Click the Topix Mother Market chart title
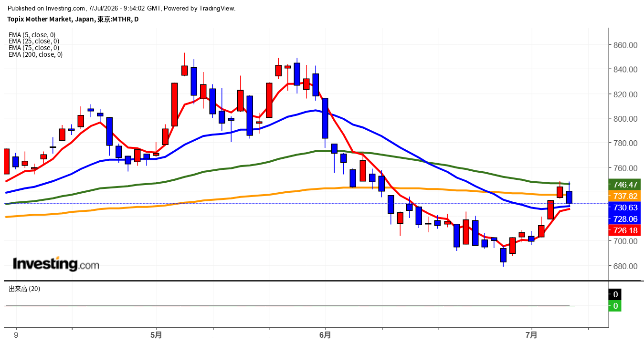The image size is (644, 343). pyautogui.click(x=73, y=20)
